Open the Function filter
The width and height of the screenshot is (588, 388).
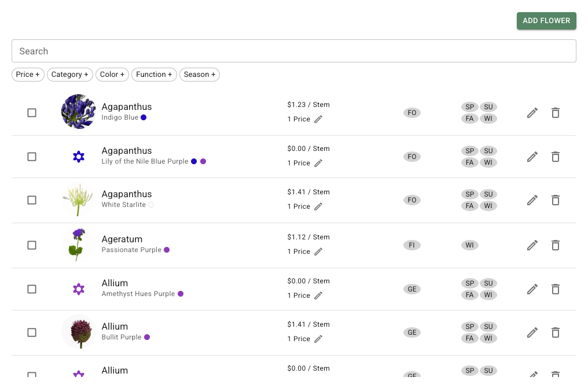click(154, 75)
